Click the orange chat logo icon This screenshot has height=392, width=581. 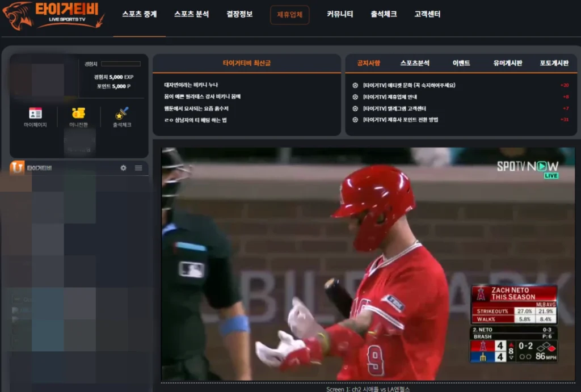pos(17,168)
